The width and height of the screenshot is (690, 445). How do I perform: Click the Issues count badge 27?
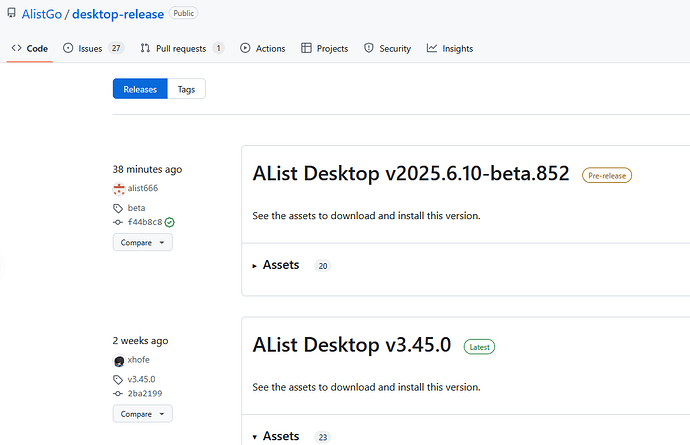(x=116, y=48)
